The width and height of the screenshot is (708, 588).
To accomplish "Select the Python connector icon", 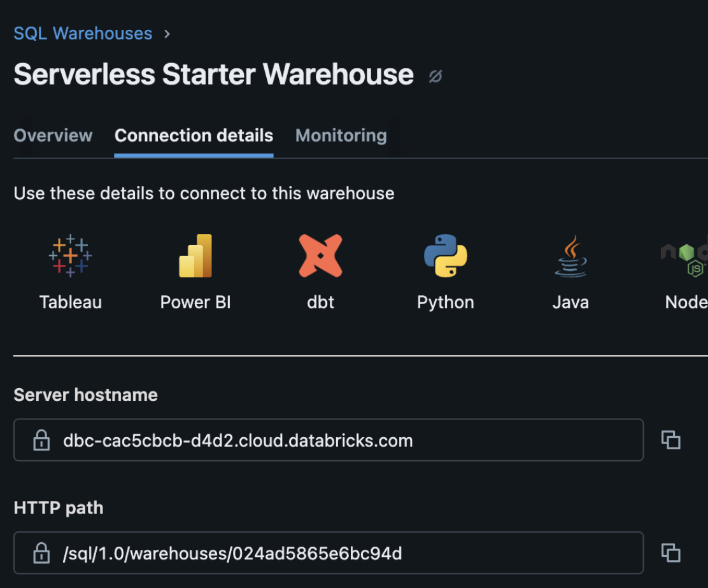I will [445, 256].
